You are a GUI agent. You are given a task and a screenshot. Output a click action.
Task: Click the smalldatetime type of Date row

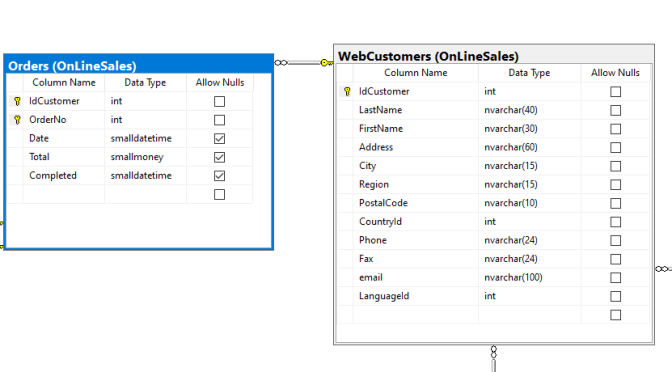(145, 138)
